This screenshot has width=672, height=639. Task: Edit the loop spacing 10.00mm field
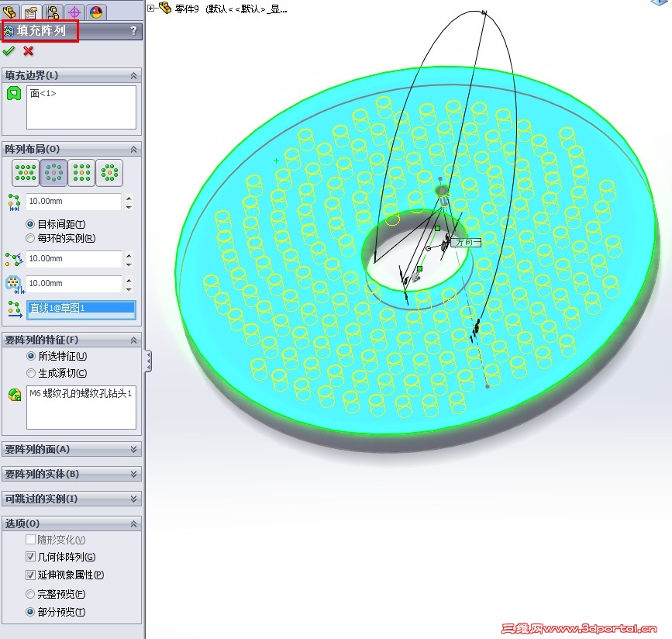point(74,201)
